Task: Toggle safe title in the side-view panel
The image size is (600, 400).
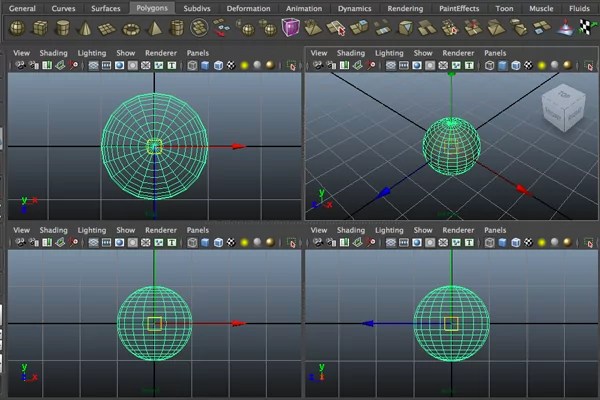Action: pos(469,243)
